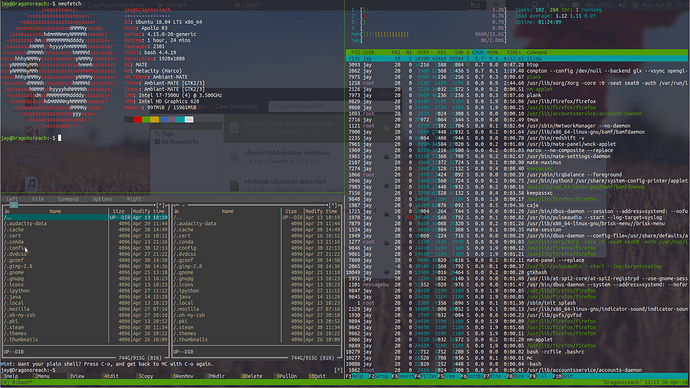690x388 pixels.
Task: Open the Right menu in Midnight Commander
Action: (x=134, y=199)
